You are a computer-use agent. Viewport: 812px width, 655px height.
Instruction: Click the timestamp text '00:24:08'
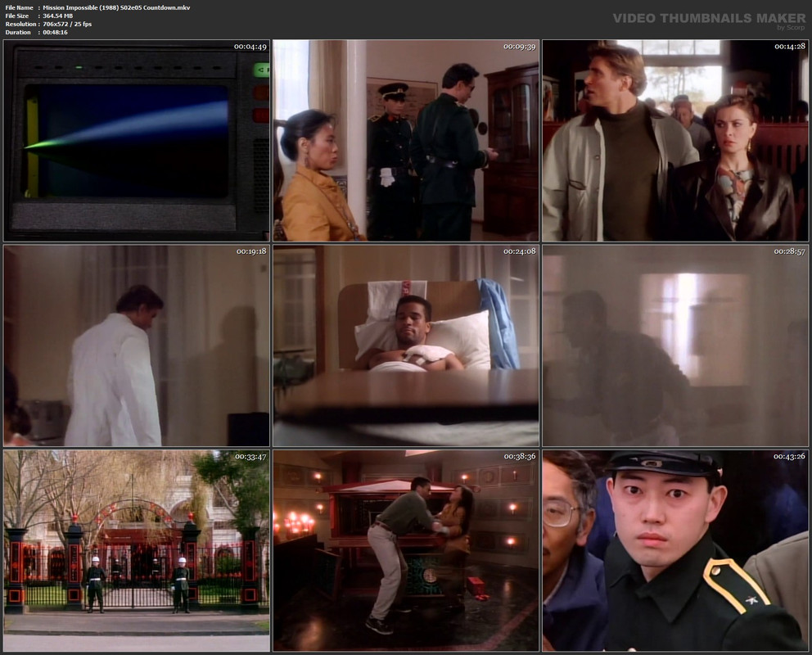pos(520,251)
